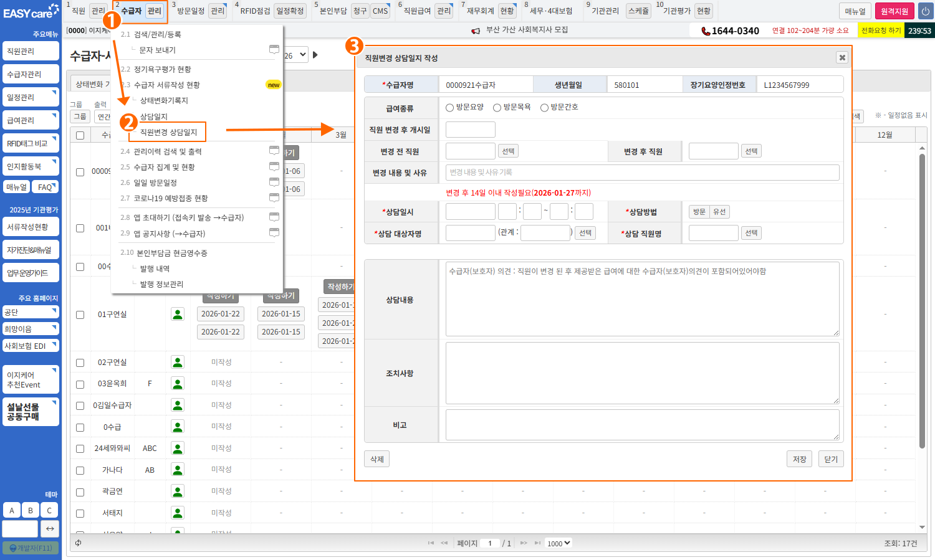The image size is (935, 560).
Task: Click the next year arrow icon
Action: pyautogui.click(x=315, y=55)
